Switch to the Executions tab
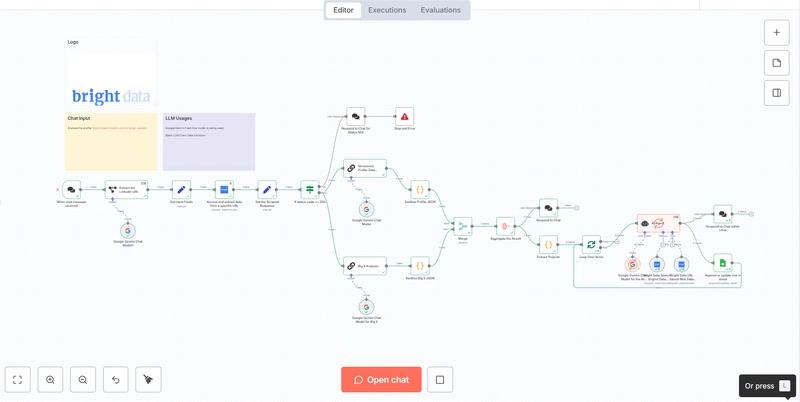The image size is (800, 402). [387, 10]
